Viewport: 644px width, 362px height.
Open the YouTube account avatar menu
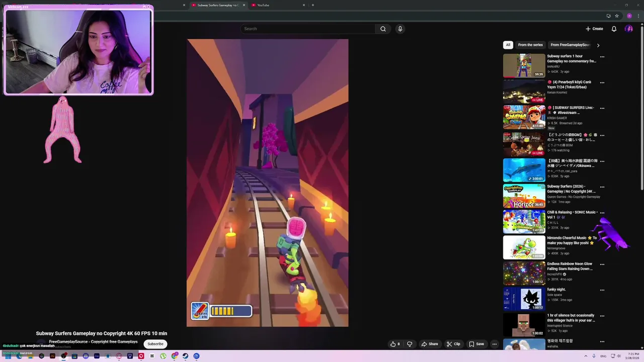628,29
